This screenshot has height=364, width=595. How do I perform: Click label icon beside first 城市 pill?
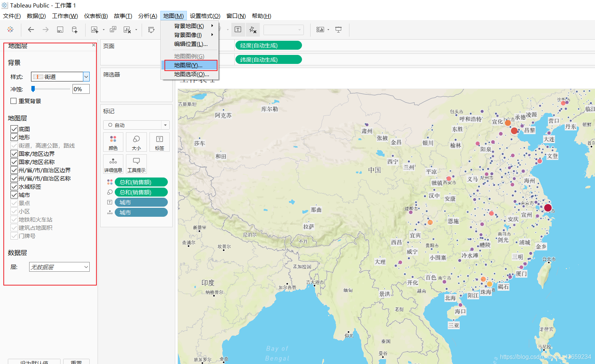pos(110,202)
